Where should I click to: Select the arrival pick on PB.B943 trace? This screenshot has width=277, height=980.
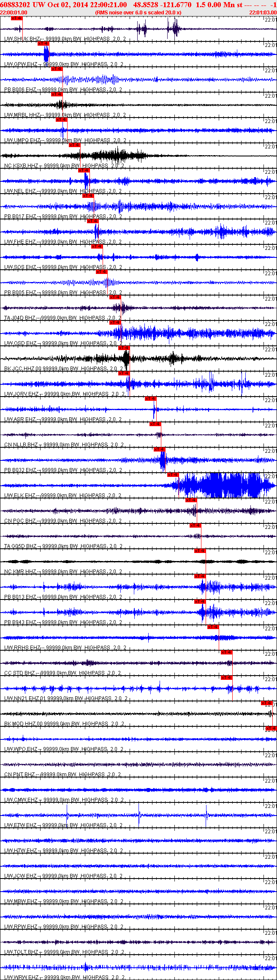[200, 602]
